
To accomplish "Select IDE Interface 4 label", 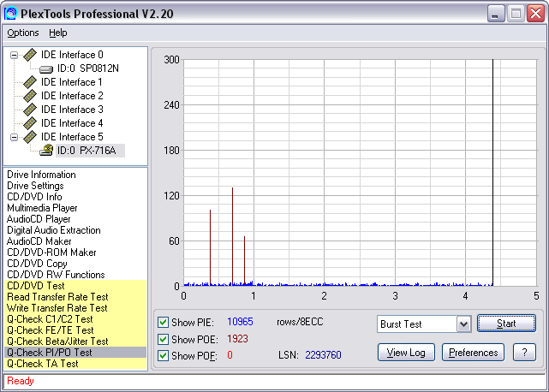I will (72, 123).
